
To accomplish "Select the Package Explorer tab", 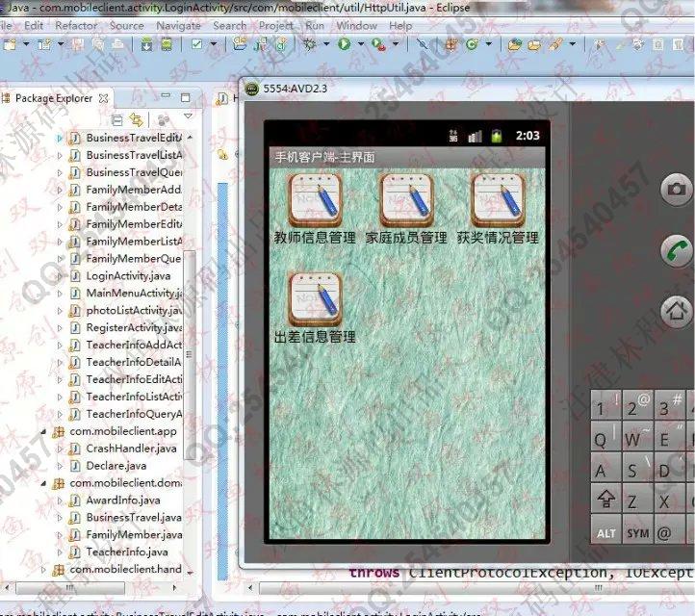I will 54,98.
